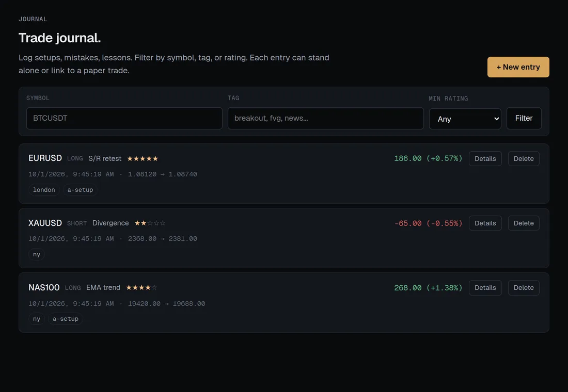568x392 pixels.
Task: Click the -65.00 (-0.55%) loss value
Action: (428, 223)
